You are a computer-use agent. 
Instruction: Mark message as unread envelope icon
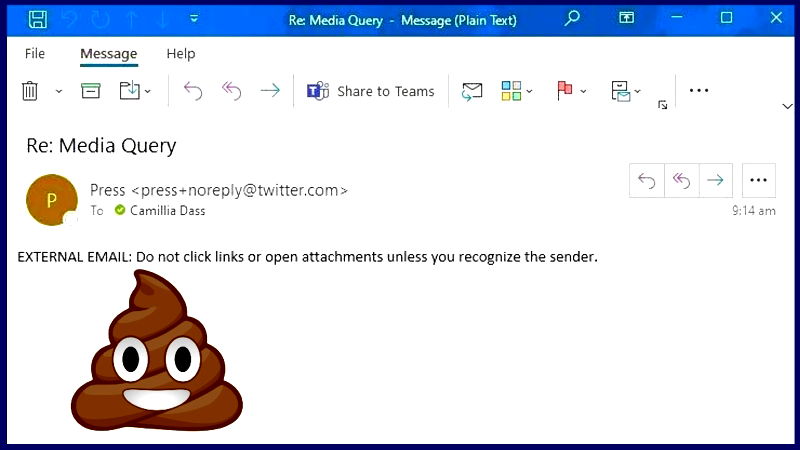pyautogui.click(x=472, y=91)
